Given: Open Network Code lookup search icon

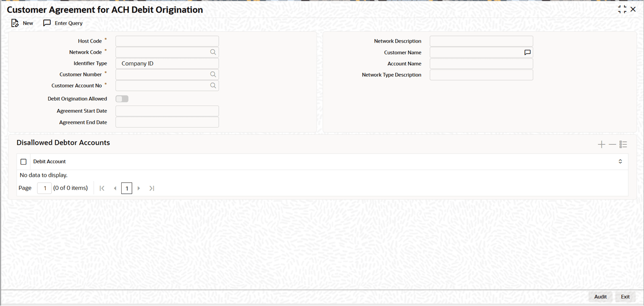Looking at the screenshot, I should tap(213, 52).
